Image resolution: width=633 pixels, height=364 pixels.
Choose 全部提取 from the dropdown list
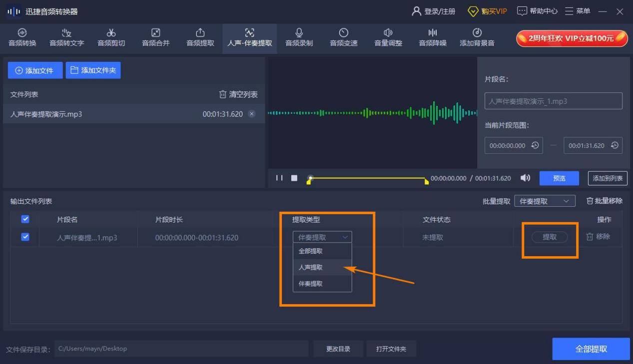pos(322,251)
